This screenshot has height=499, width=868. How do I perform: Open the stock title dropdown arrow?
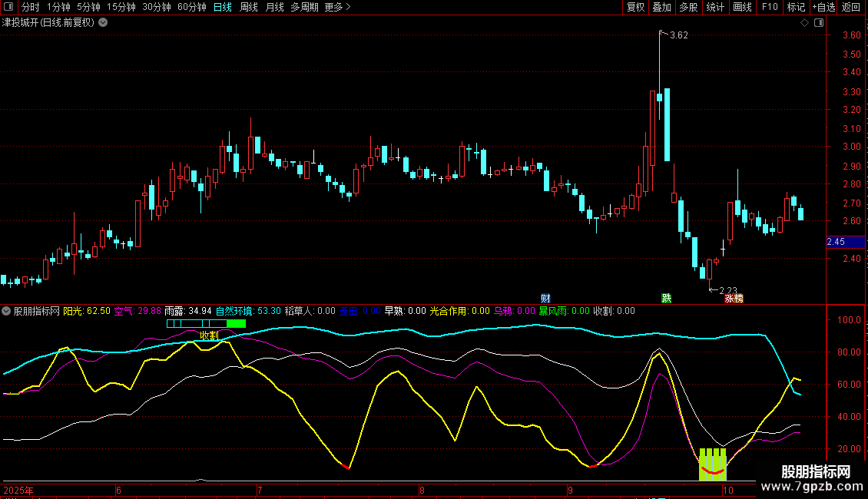pos(103,22)
